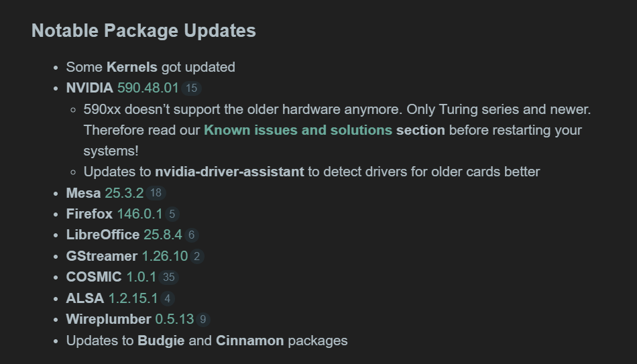Screen dimensions: 637x364
Task: Click the 2 badge next to GStreamer
Action: [x=197, y=257]
